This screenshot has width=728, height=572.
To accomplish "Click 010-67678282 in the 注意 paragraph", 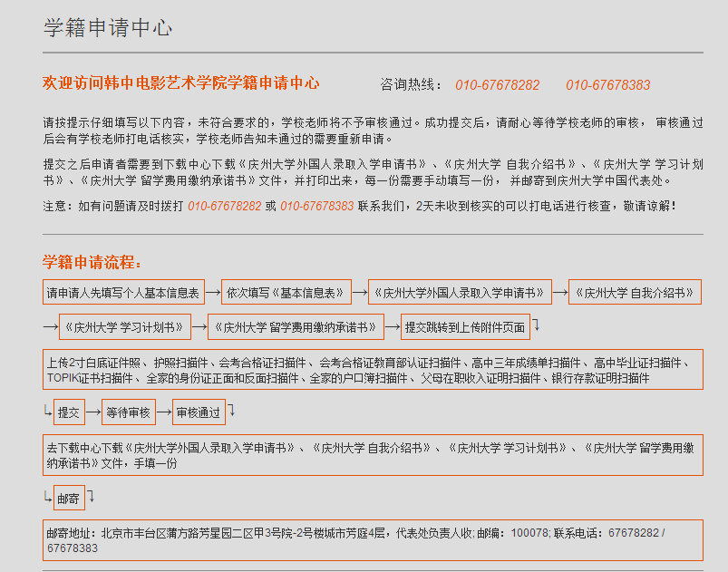I will [x=225, y=206].
